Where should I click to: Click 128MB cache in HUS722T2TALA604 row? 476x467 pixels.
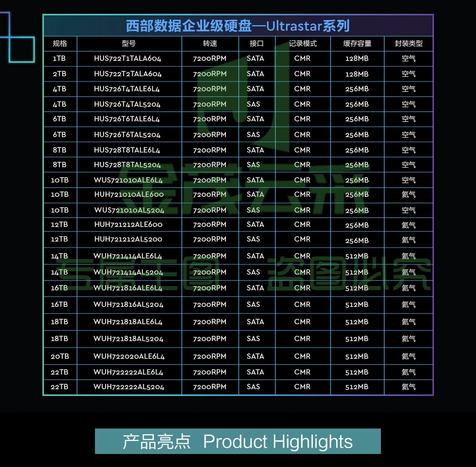tap(357, 74)
